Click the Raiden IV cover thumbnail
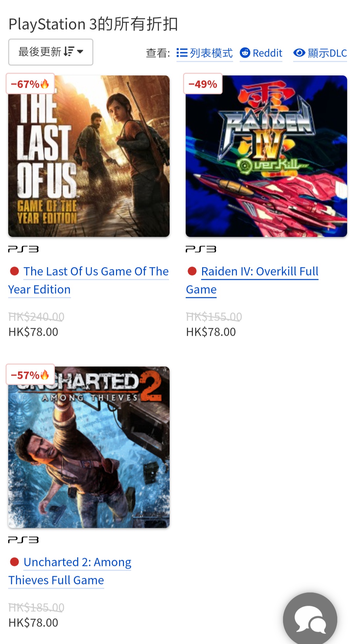 click(x=266, y=156)
